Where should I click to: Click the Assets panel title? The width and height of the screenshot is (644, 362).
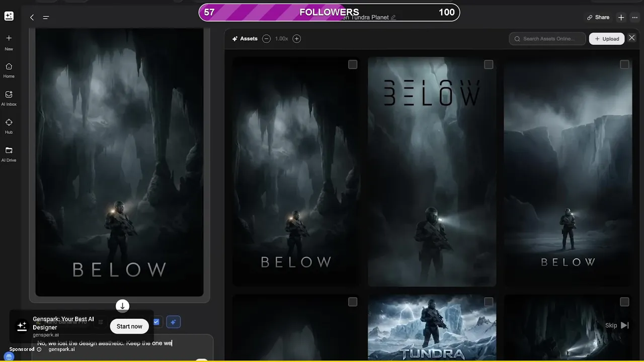245,39
